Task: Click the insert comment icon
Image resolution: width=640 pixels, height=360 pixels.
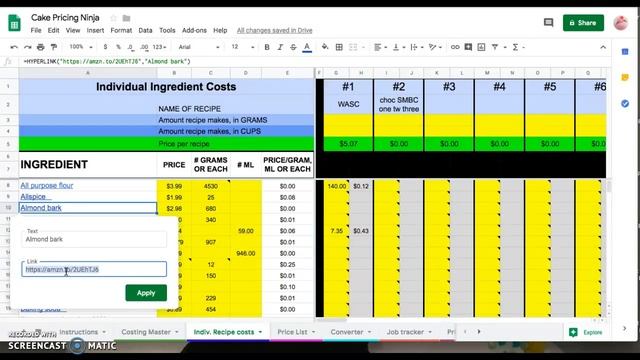Action: tap(468, 47)
